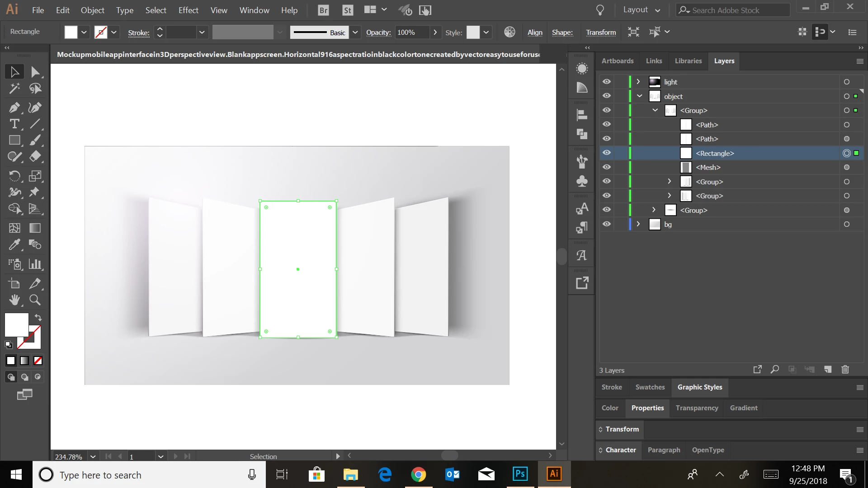Toggle visibility of the Mesh sublayer
The width and height of the screenshot is (868, 488).
(607, 167)
